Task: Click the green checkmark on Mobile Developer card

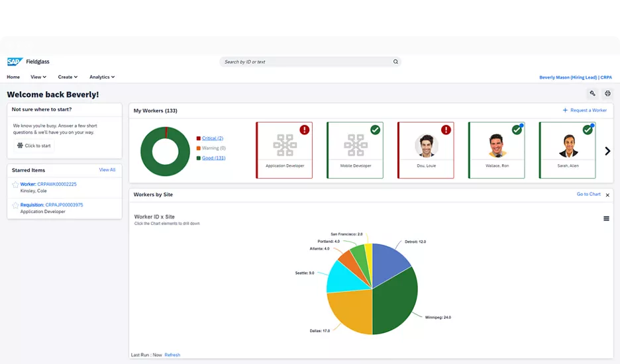Action: [x=375, y=130]
